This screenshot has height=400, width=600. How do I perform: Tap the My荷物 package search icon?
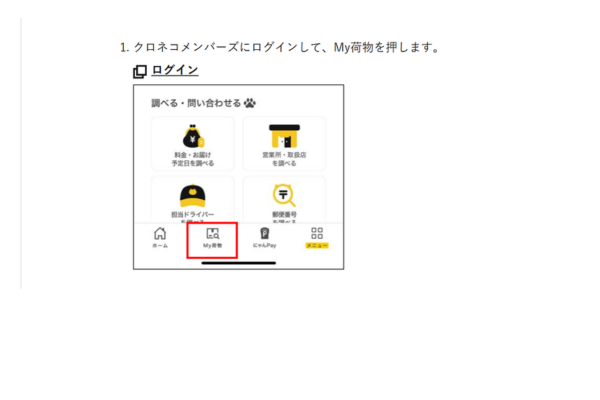pos(213,233)
